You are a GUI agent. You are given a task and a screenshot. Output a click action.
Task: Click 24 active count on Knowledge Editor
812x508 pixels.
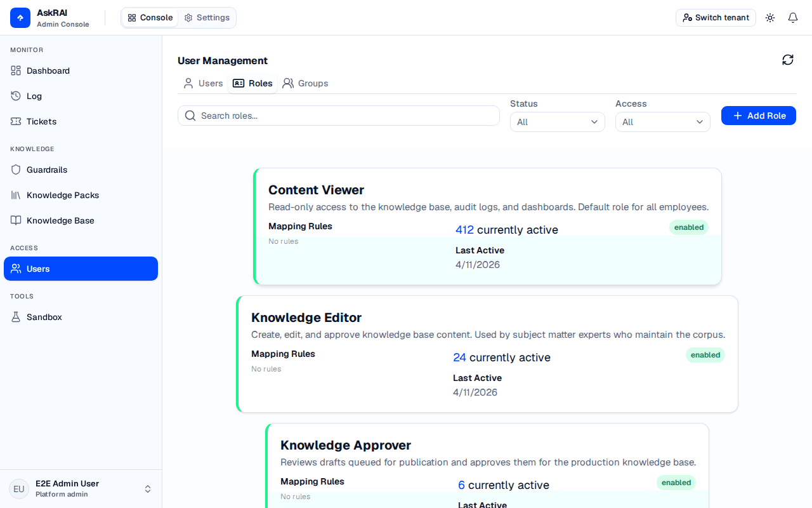[x=459, y=358]
